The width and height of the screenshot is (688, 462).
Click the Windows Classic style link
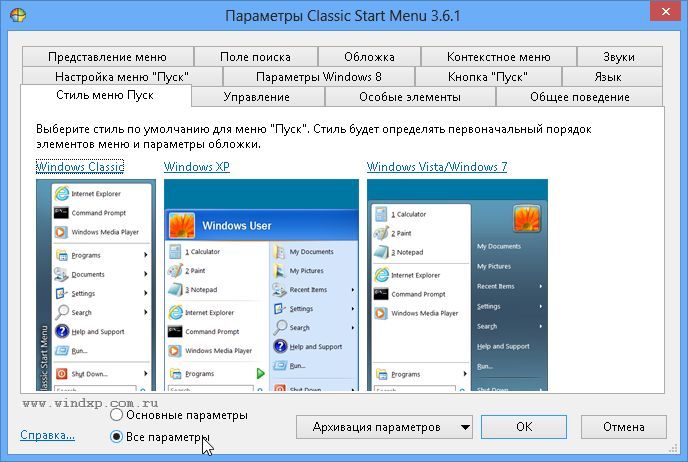[x=80, y=167]
